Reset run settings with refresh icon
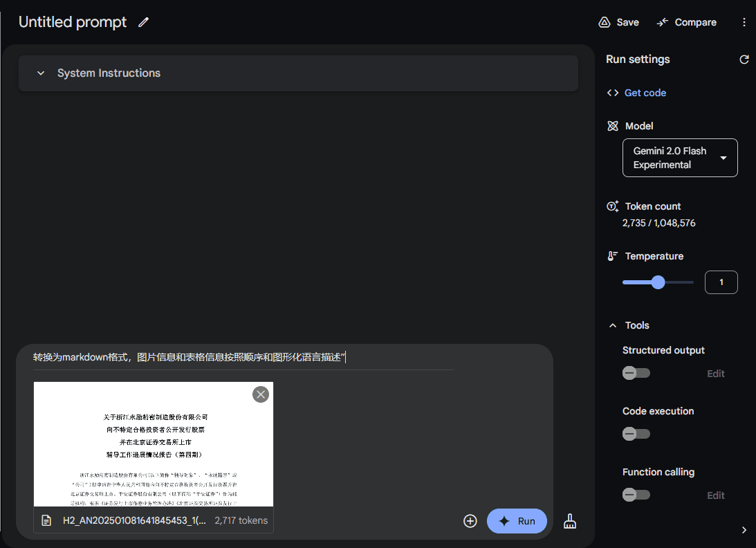 pyautogui.click(x=744, y=60)
